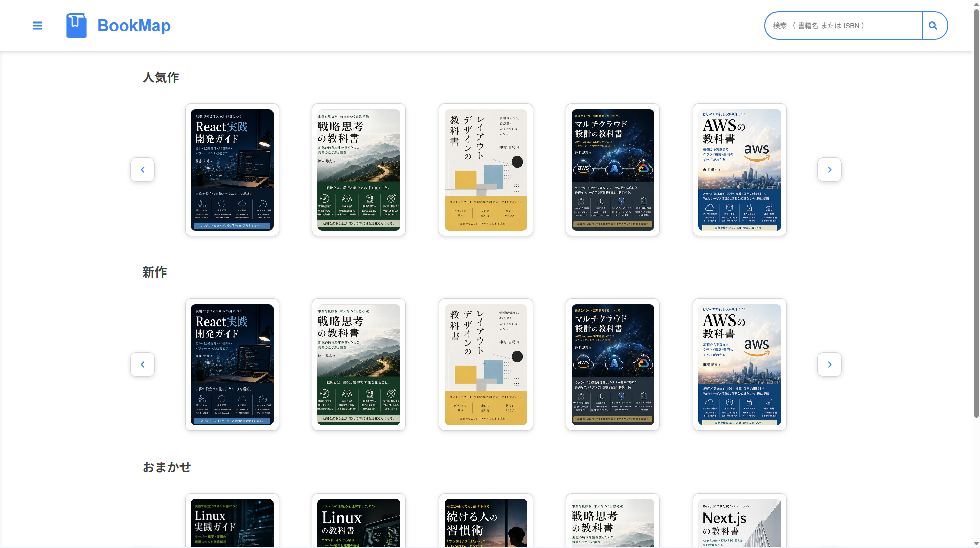The width and height of the screenshot is (980, 548).
Task: Click the scrollbar down arrow
Action: 976,544
